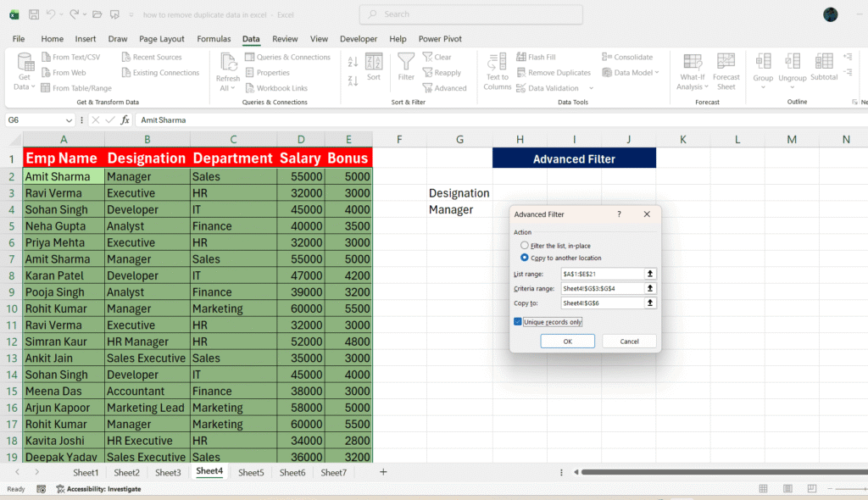868x500 pixels.
Task: Open Advanced filter command in ribbon
Action: tap(444, 88)
